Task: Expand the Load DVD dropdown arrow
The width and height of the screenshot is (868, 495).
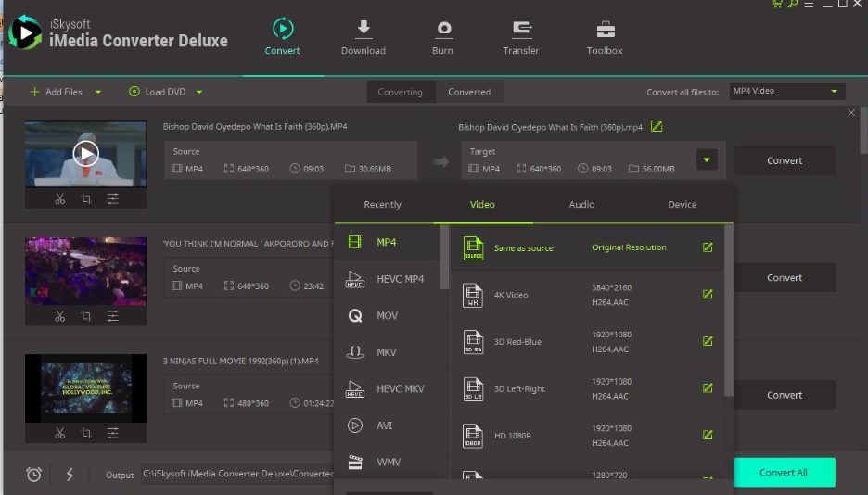Action: click(199, 92)
